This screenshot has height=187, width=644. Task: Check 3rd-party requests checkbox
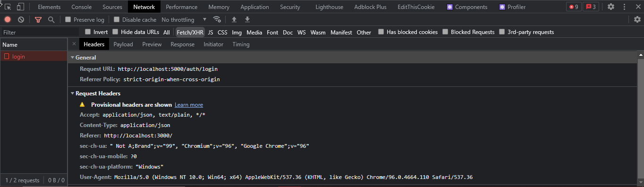pos(502,32)
